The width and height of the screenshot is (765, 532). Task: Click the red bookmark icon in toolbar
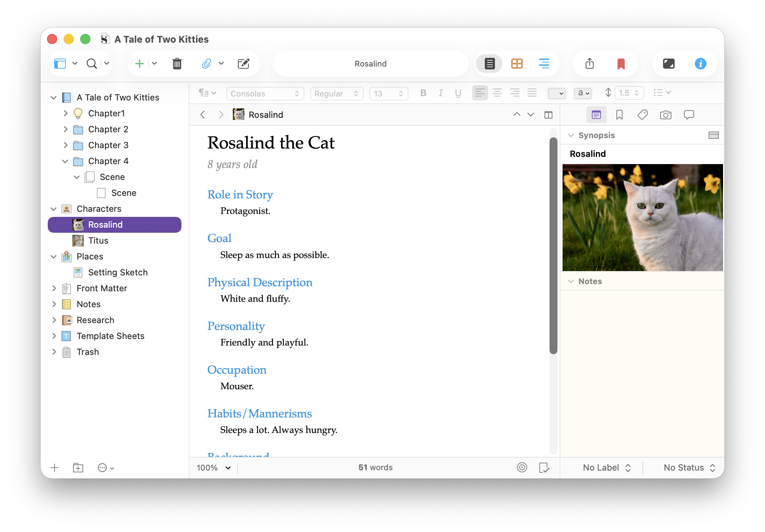click(621, 64)
